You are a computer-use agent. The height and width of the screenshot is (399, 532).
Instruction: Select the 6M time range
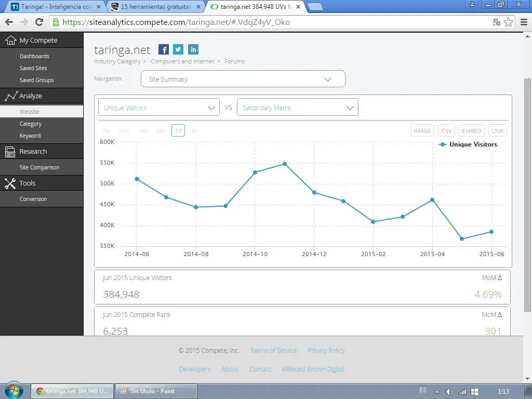click(x=161, y=131)
